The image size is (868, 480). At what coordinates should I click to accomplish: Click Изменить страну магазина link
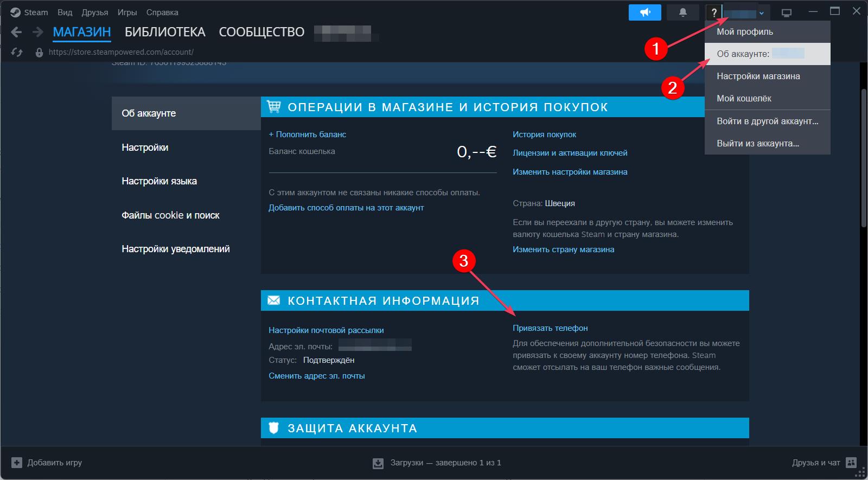pos(564,249)
